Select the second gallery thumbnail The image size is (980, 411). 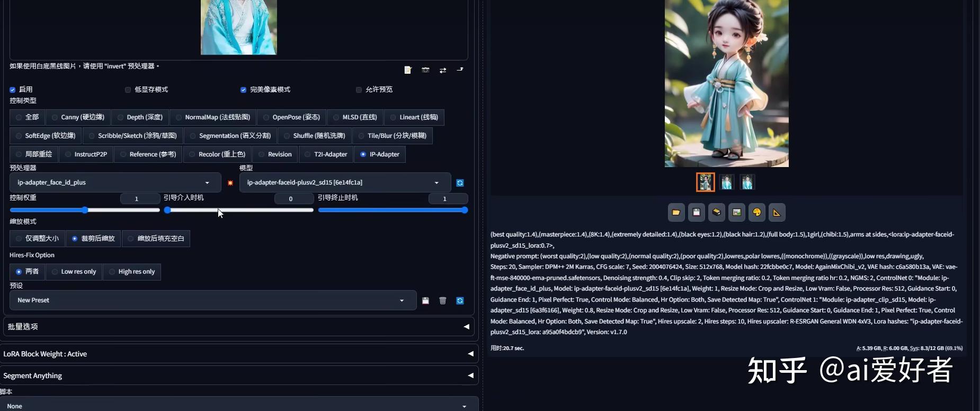click(726, 182)
